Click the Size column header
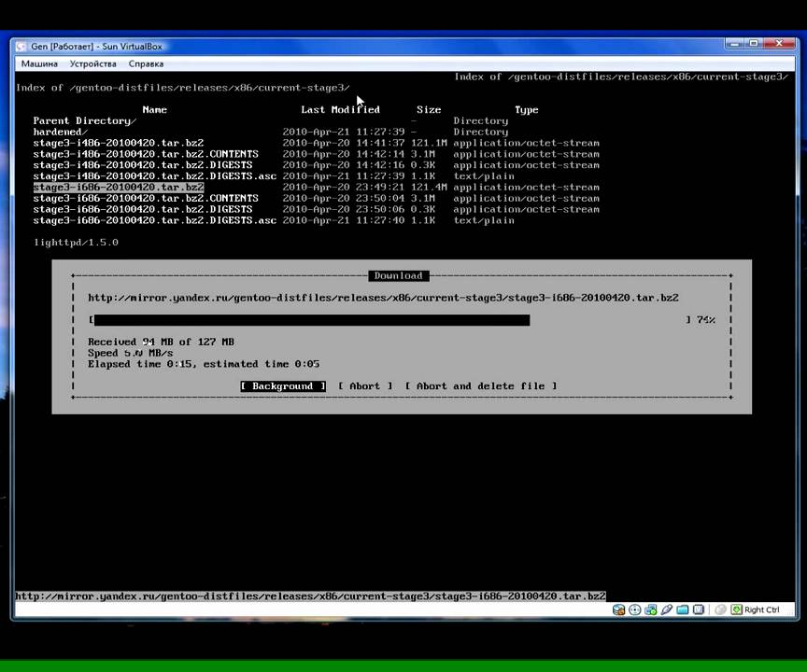This screenshot has width=807, height=672. pyautogui.click(x=429, y=110)
